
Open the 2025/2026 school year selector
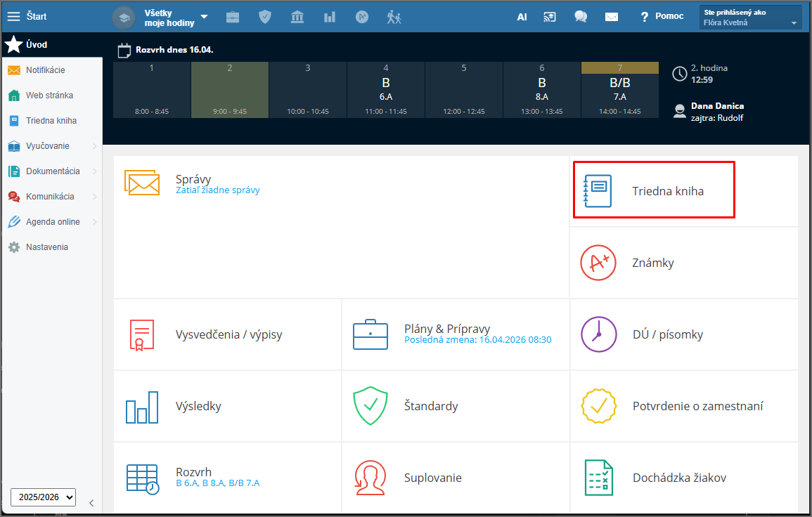[43, 497]
